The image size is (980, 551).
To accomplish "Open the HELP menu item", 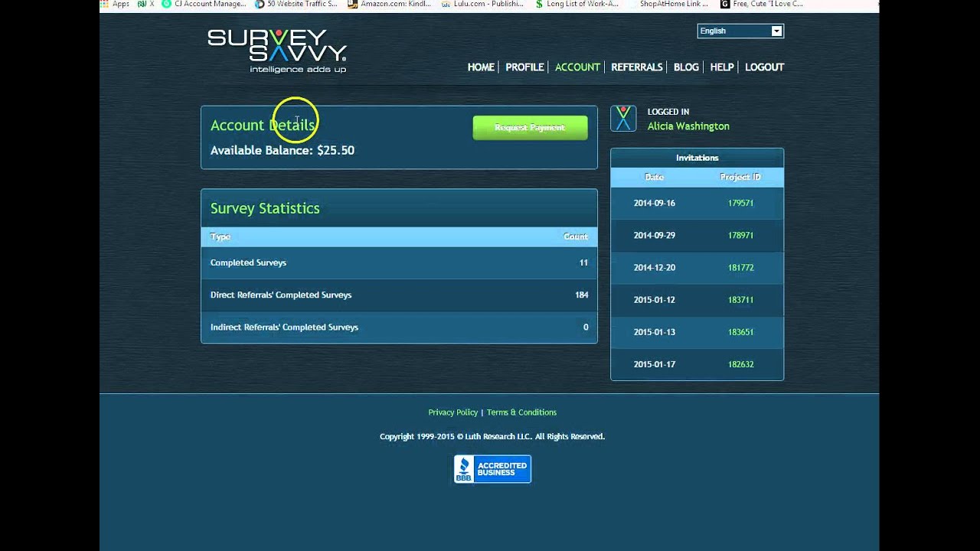I will click(721, 67).
